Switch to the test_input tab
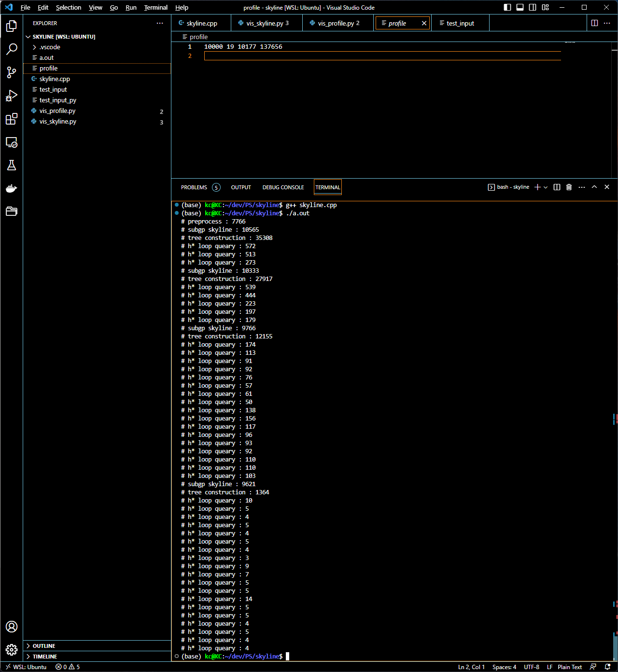This screenshot has width=618, height=672. click(x=460, y=23)
